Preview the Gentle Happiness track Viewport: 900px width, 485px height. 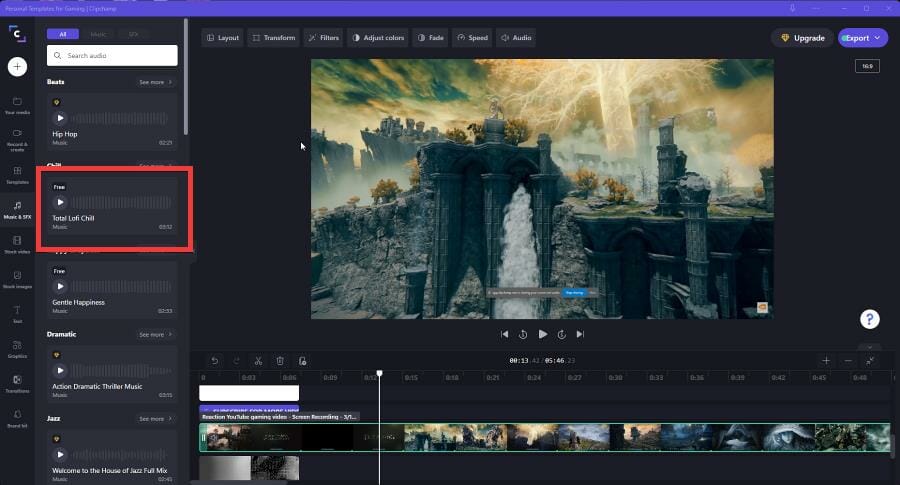tap(60, 286)
